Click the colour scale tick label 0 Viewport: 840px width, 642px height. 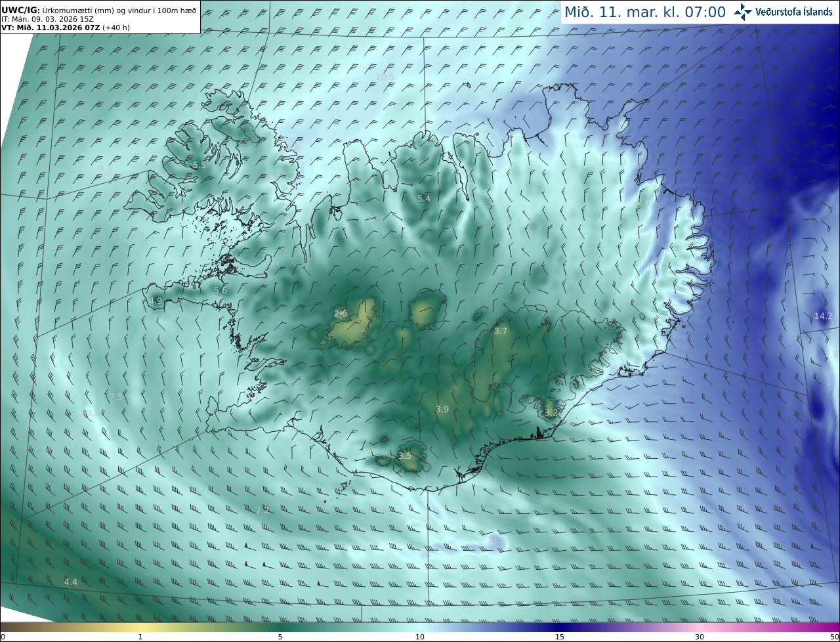pos(3,637)
